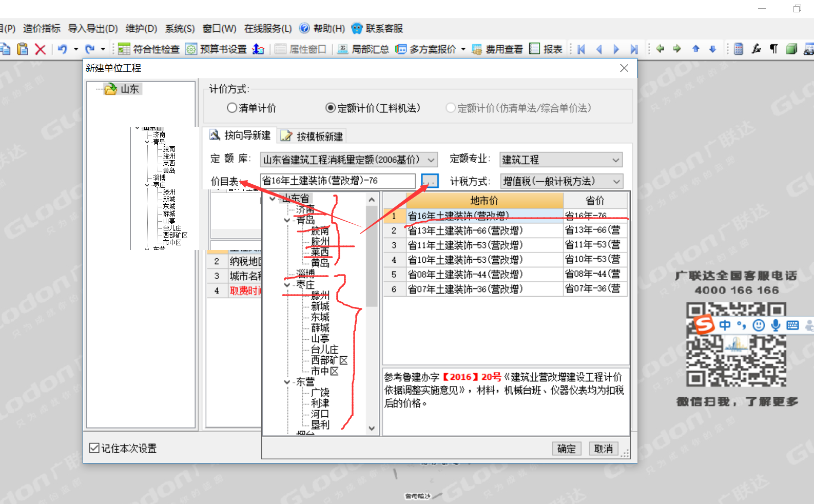Screen dimensions: 814x504
Task: Collapse the 东营 tree node
Action: pos(287,382)
